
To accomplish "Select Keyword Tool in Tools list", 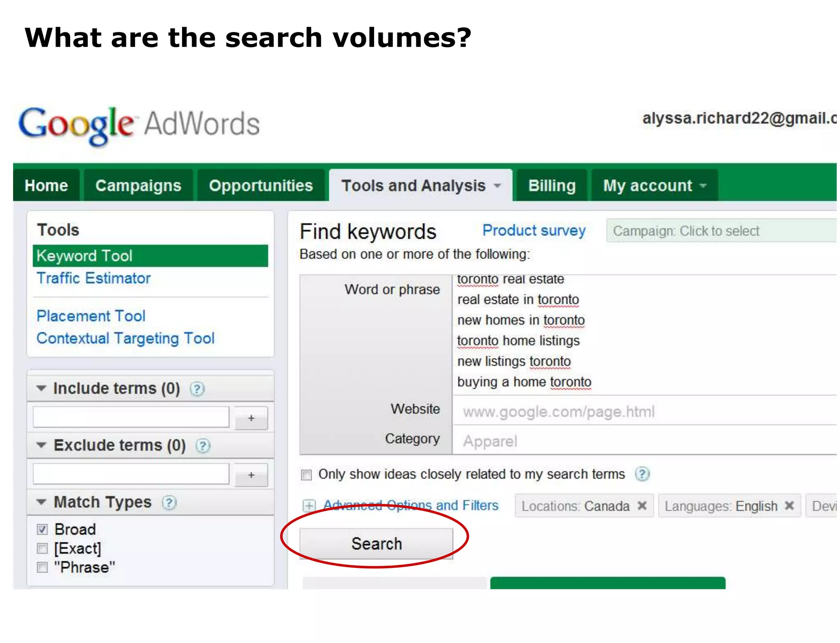I will coord(150,256).
